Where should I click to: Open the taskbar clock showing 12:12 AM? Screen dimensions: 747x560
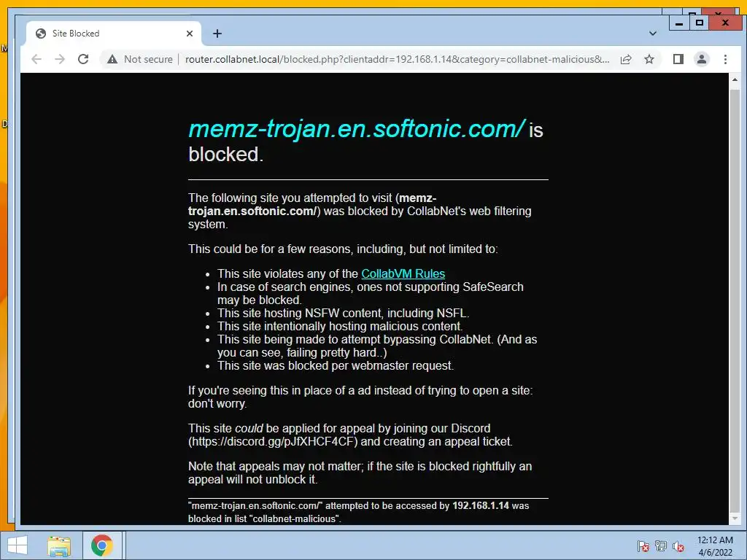click(x=715, y=546)
